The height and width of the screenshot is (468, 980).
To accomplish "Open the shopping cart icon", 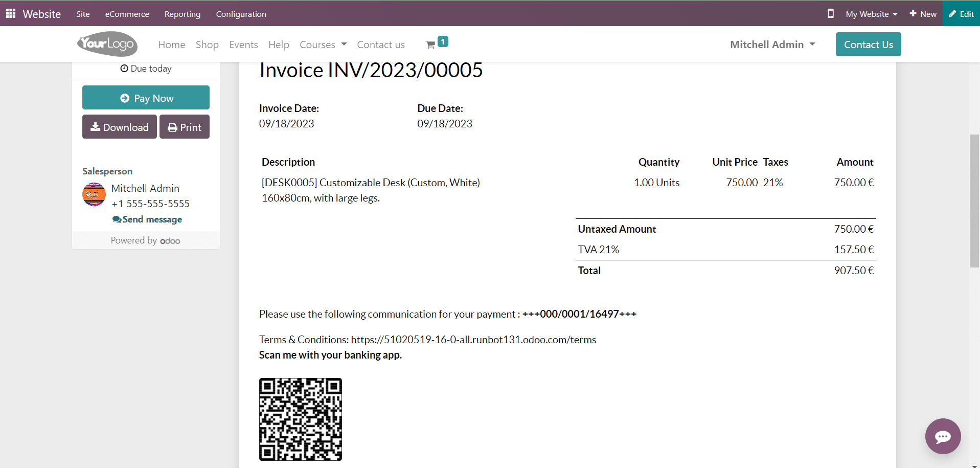I will pyautogui.click(x=430, y=45).
